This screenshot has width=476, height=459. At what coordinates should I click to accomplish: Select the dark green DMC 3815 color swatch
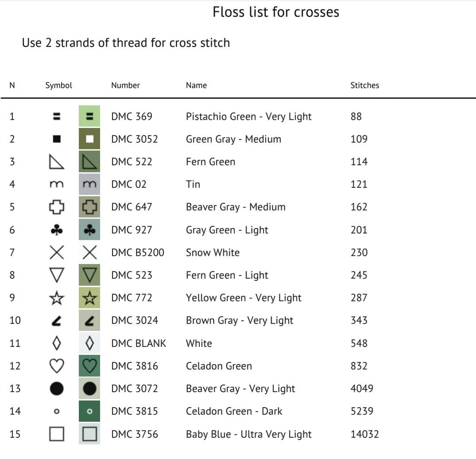[x=89, y=411]
